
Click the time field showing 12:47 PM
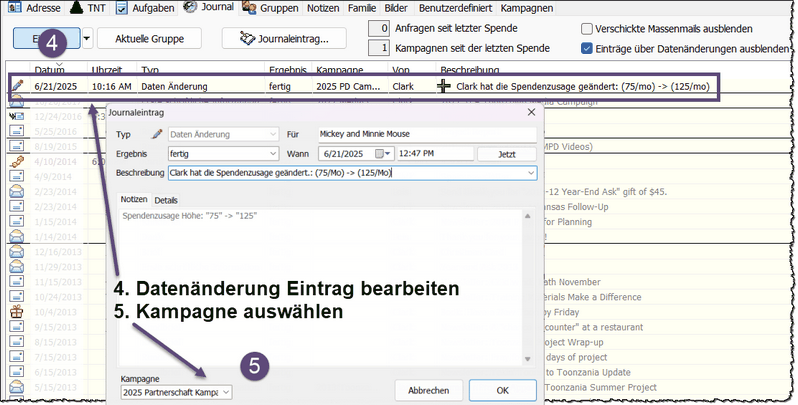[x=435, y=154]
